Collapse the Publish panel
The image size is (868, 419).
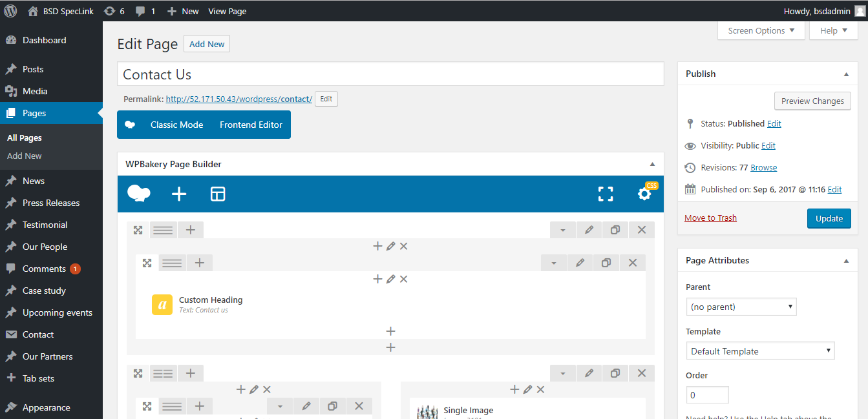click(846, 74)
